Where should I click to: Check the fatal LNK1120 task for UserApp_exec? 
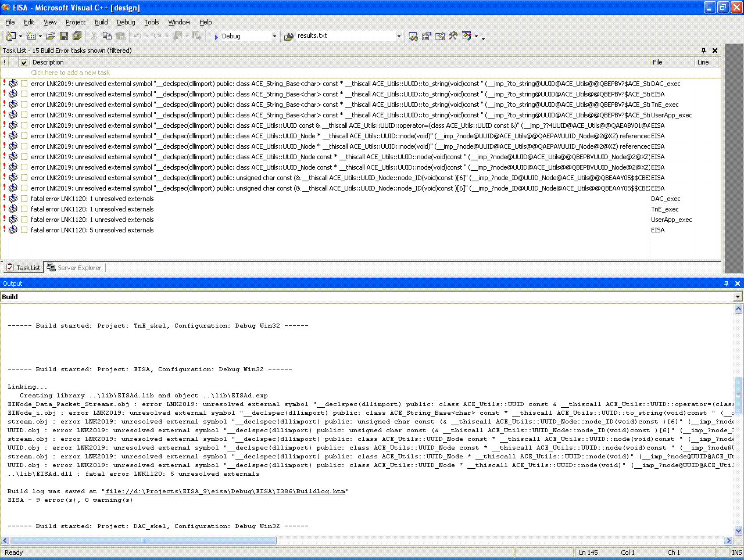tap(24, 220)
